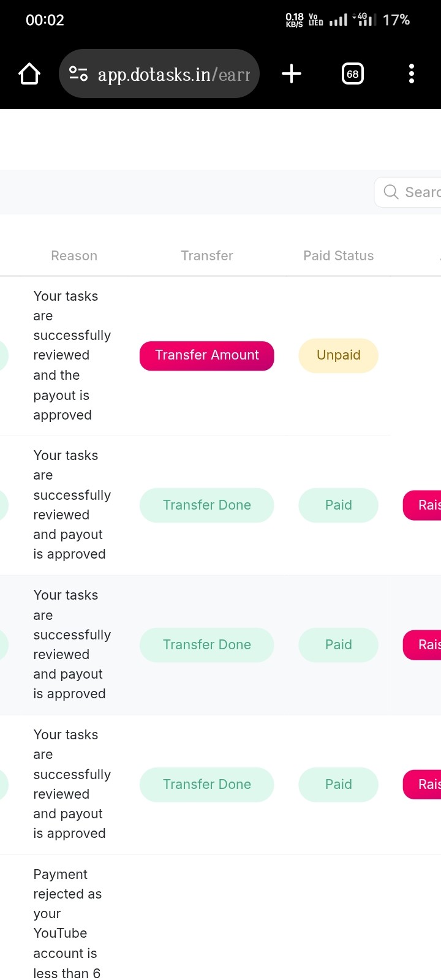The width and height of the screenshot is (441, 980).
Task: Click the last Paid status badge
Action: (x=338, y=785)
